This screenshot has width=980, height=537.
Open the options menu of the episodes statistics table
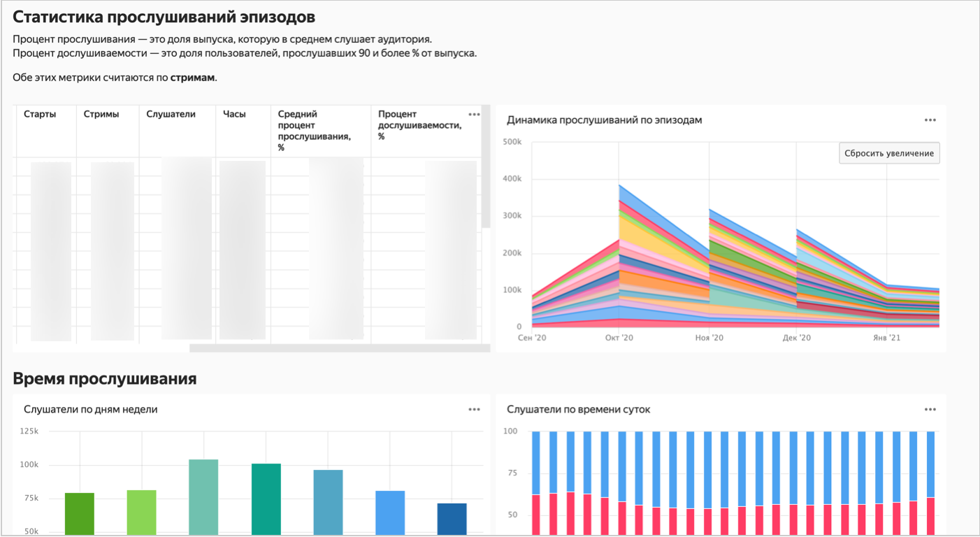(474, 115)
